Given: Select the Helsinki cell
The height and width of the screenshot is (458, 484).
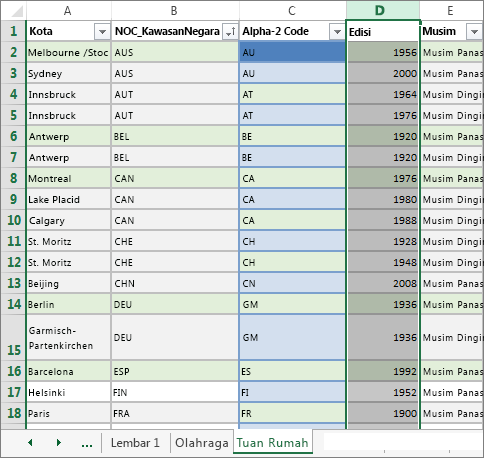Looking at the screenshot, I should tap(68, 392).
